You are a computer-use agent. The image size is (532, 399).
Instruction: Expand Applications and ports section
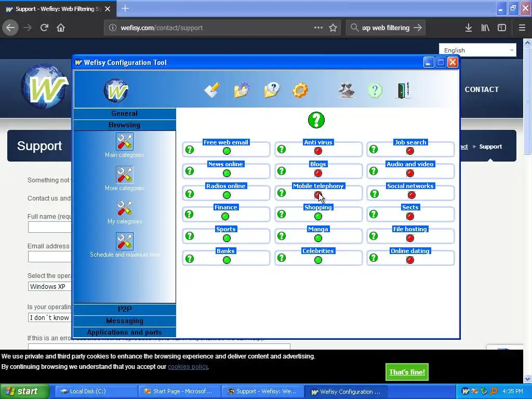(x=125, y=332)
